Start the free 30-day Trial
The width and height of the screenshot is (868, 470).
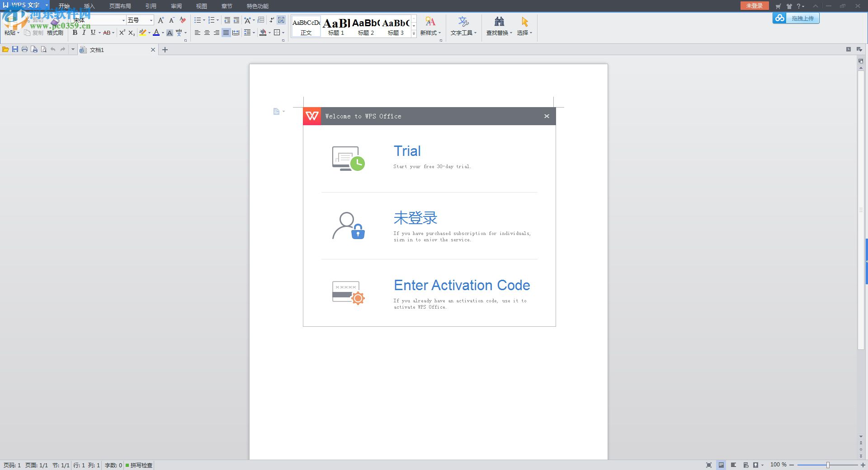point(407,151)
